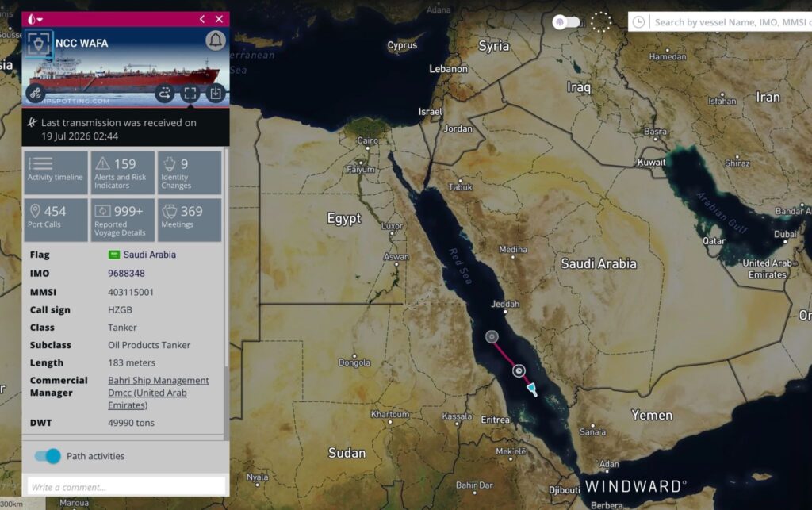Toggle the map layer switch near search bar

[566, 22]
